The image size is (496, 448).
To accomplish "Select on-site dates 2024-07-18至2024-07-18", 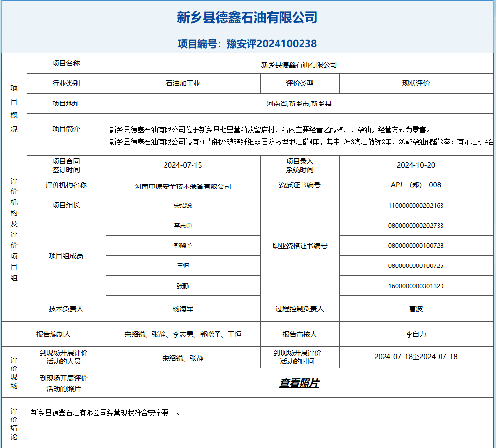I will 415,357.
